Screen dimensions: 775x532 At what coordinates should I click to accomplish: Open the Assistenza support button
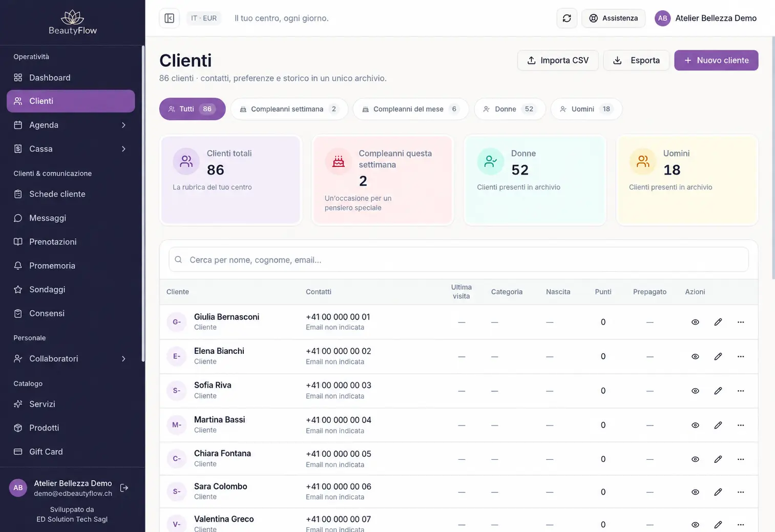[613, 18]
